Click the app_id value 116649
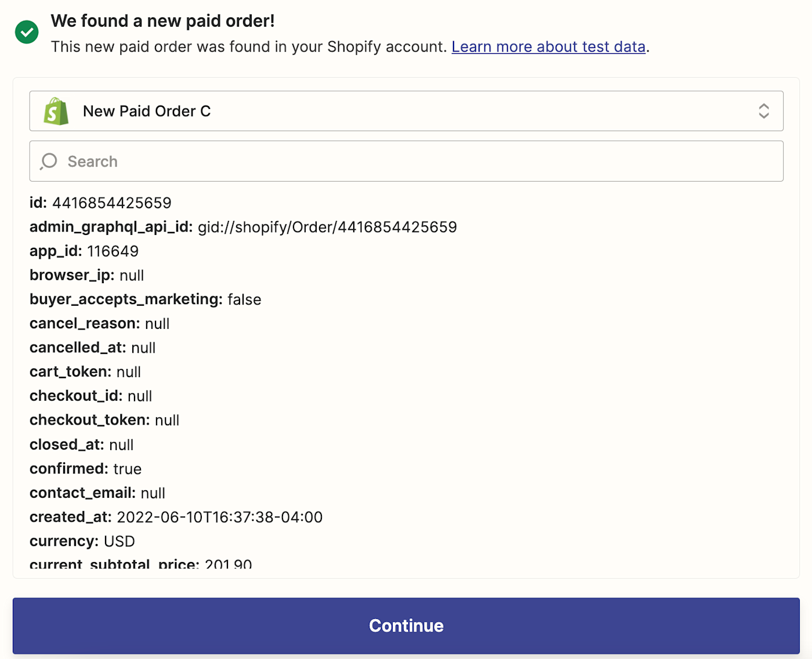This screenshot has height=659, width=812. point(113,251)
